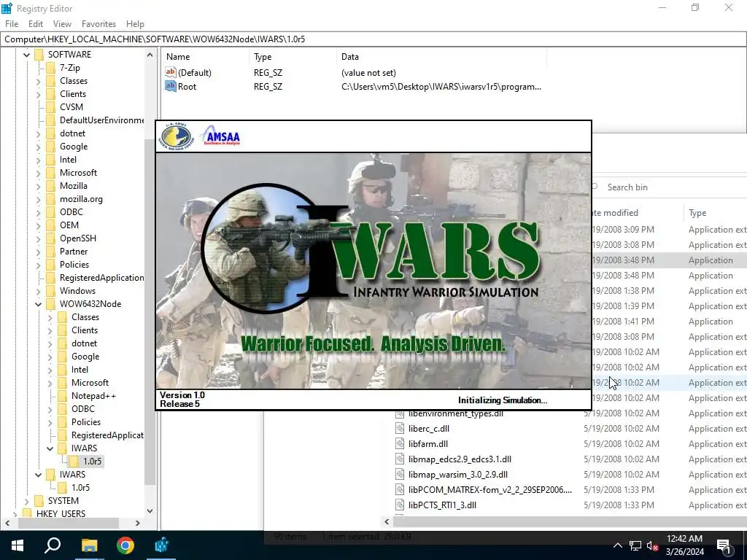Expand the HKEY_USERS hive

click(x=15, y=514)
